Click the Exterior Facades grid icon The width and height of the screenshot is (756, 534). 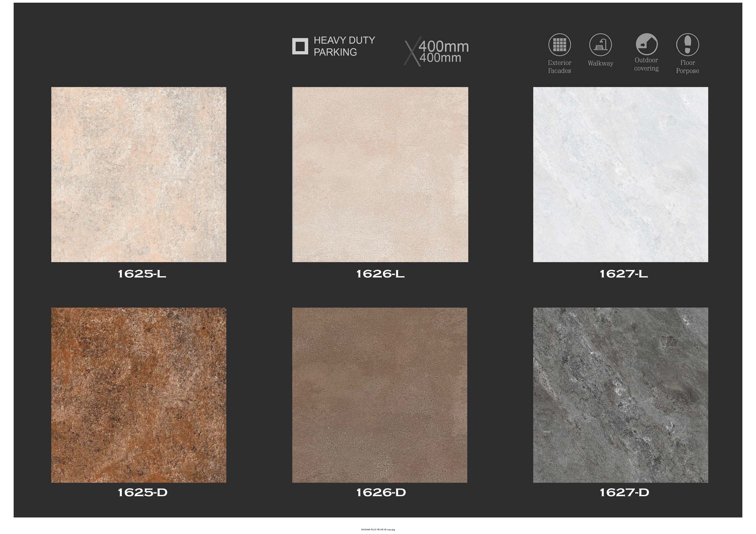560,45
